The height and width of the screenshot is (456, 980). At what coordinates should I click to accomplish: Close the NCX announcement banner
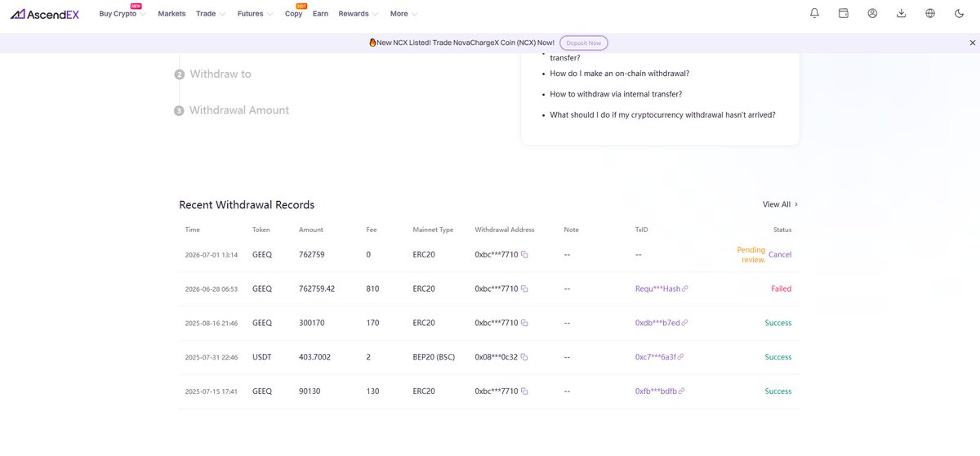[x=973, y=42]
